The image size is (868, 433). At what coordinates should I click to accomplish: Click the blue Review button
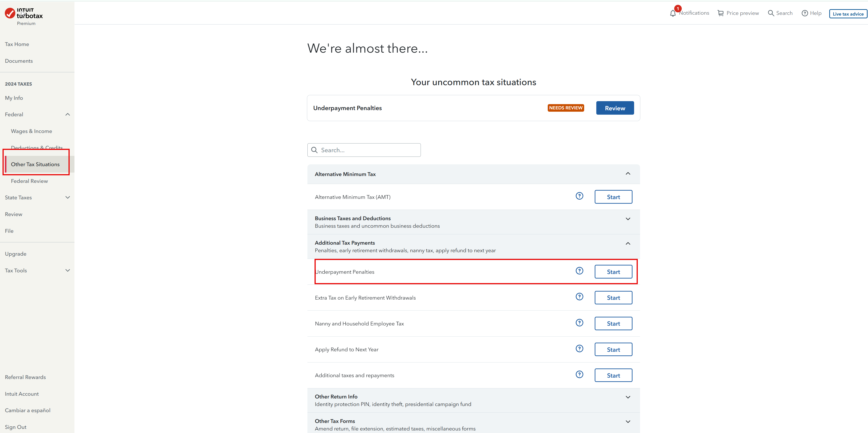pos(615,108)
